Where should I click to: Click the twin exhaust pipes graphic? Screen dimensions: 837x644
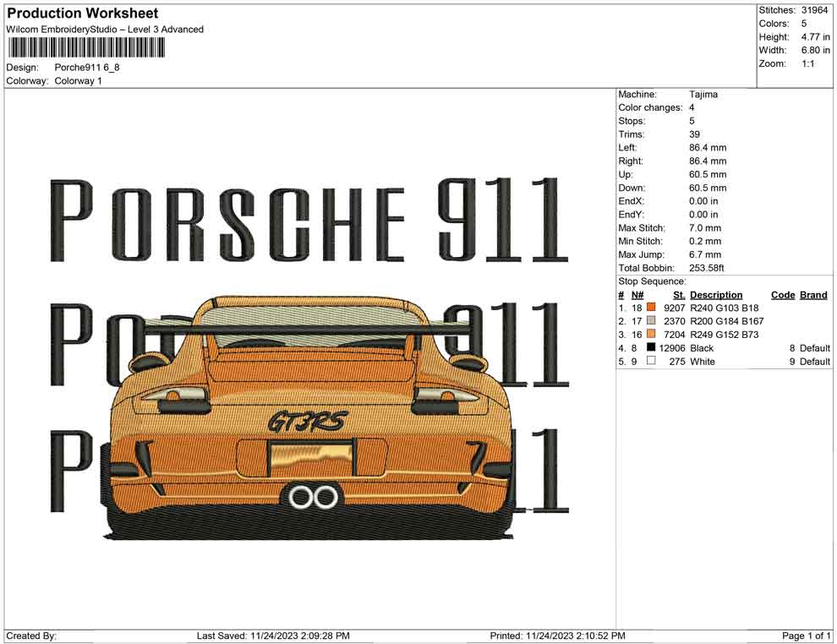[x=313, y=496]
